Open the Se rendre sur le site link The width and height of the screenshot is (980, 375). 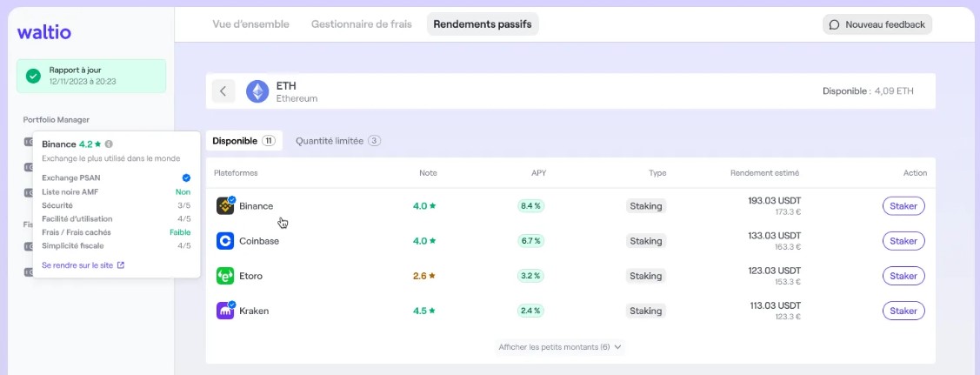pyautogui.click(x=83, y=265)
